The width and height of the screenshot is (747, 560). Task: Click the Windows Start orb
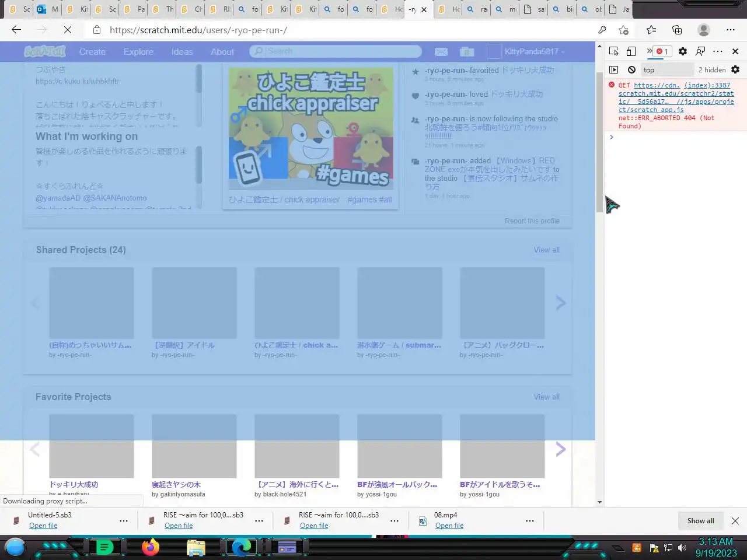pos(16,547)
